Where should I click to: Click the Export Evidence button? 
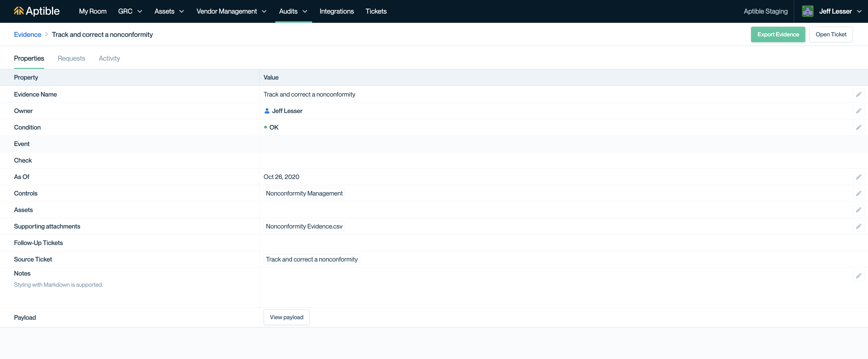tap(778, 34)
